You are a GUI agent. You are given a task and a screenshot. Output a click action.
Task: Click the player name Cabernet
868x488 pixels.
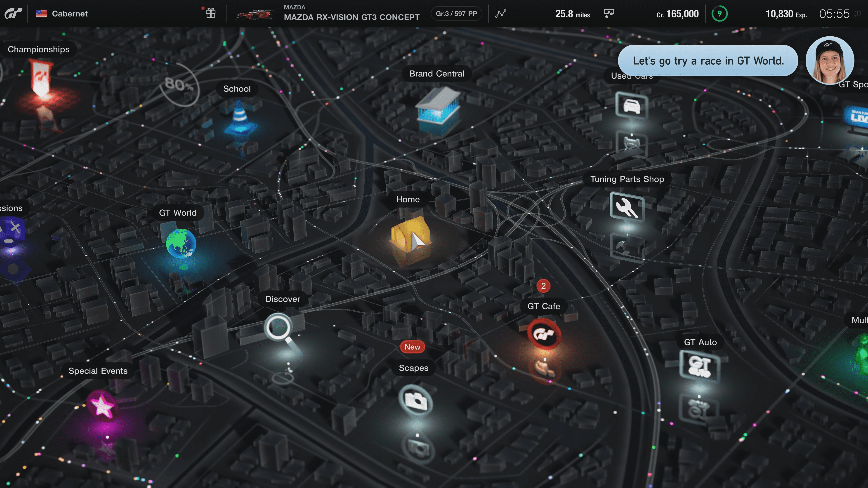69,14
